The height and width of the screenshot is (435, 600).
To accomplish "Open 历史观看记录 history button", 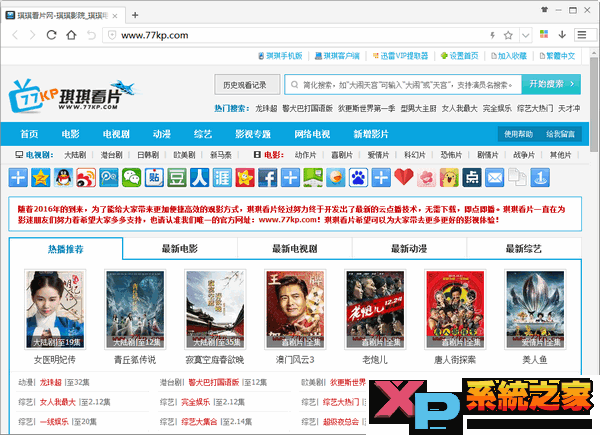I will point(247,85).
